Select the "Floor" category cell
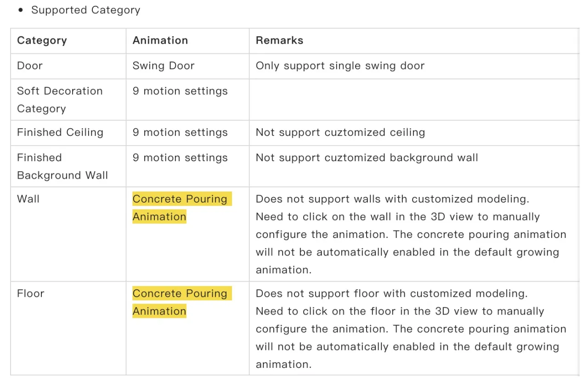This screenshot has width=588, height=378. [x=31, y=293]
